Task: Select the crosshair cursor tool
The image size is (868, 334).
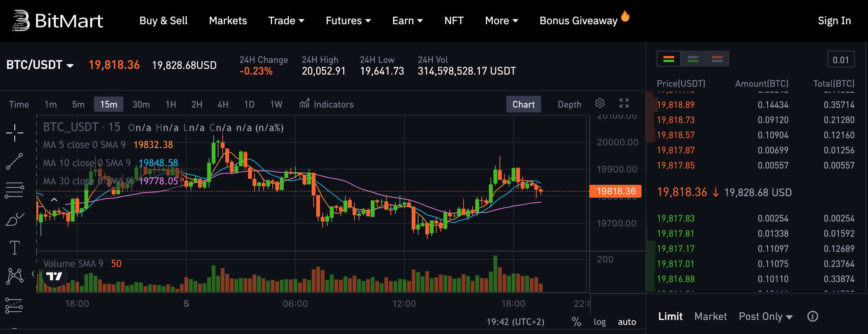Action: point(15,133)
